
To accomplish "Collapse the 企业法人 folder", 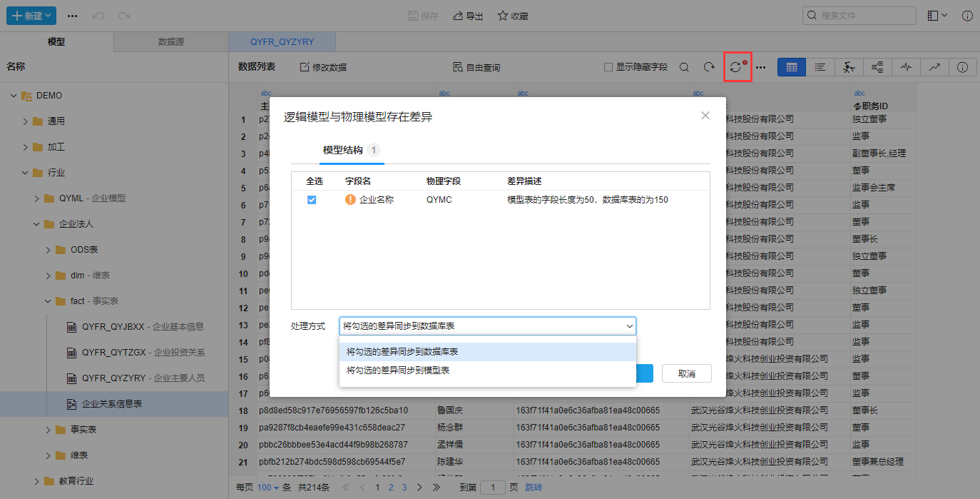I will tap(36, 224).
